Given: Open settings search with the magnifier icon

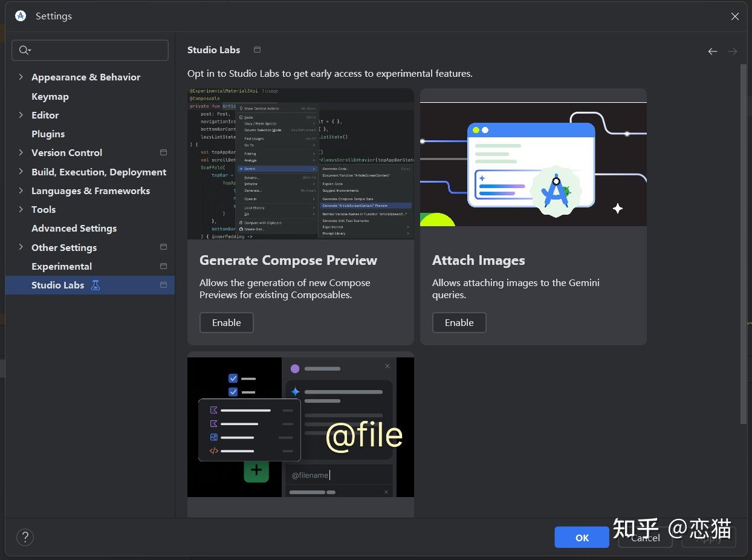Looking at the screenshot, I should point(24,50).
